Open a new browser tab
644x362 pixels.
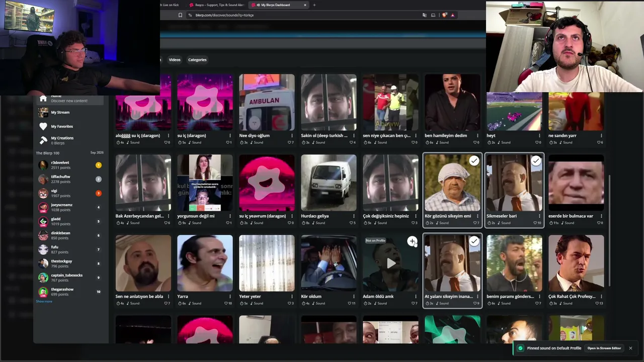pyautogui.click(x=314, y=5)
